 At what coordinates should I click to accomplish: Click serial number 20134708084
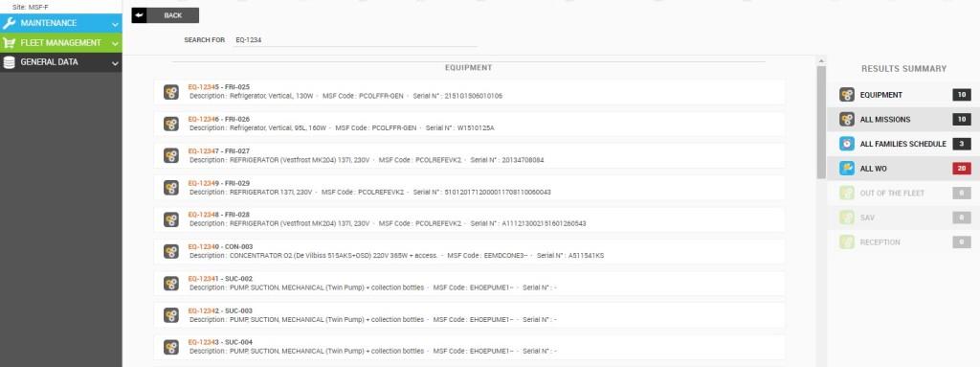click(522, 160)
